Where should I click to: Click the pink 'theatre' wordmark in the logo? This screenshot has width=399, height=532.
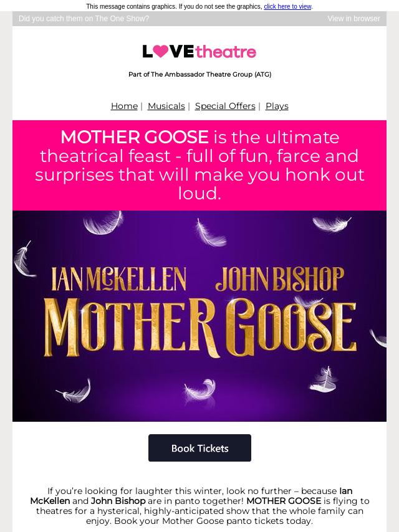click(x=226, y=52)
